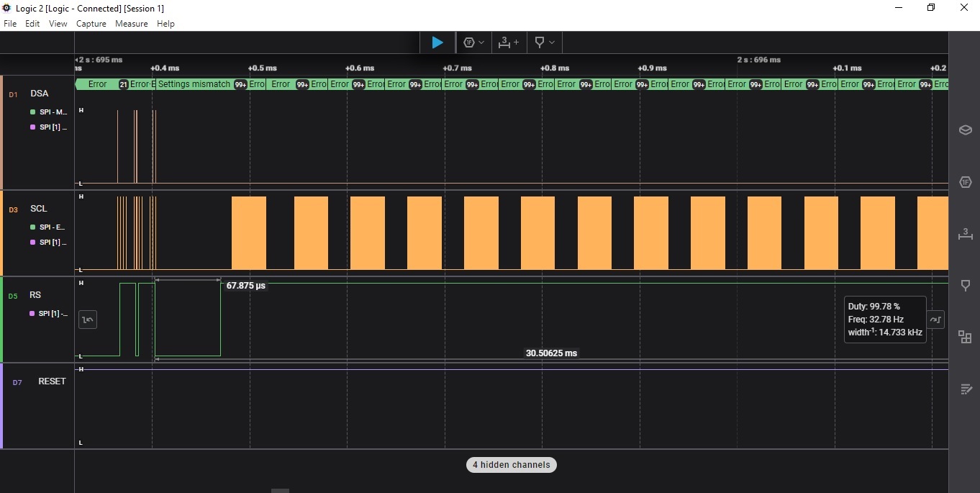Open the Notes panel in right sidebar
Screen dimensions: 980x493
tap(965, 389)
